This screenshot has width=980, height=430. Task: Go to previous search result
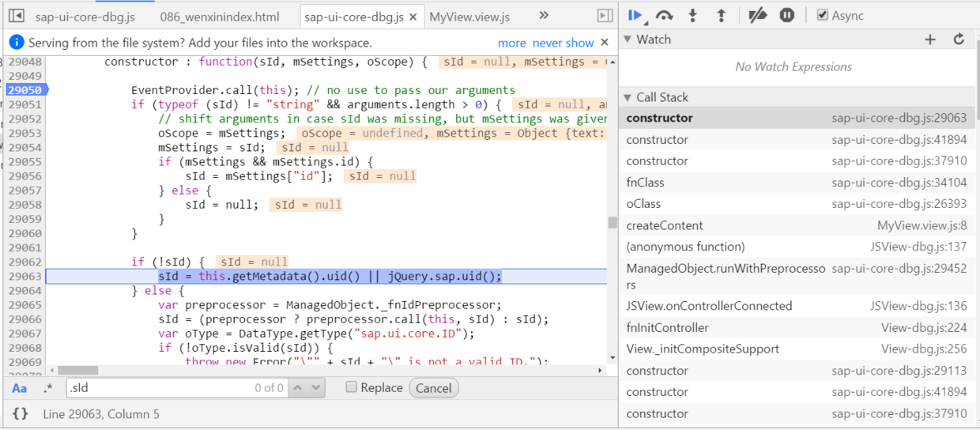(x=297, y=388)
